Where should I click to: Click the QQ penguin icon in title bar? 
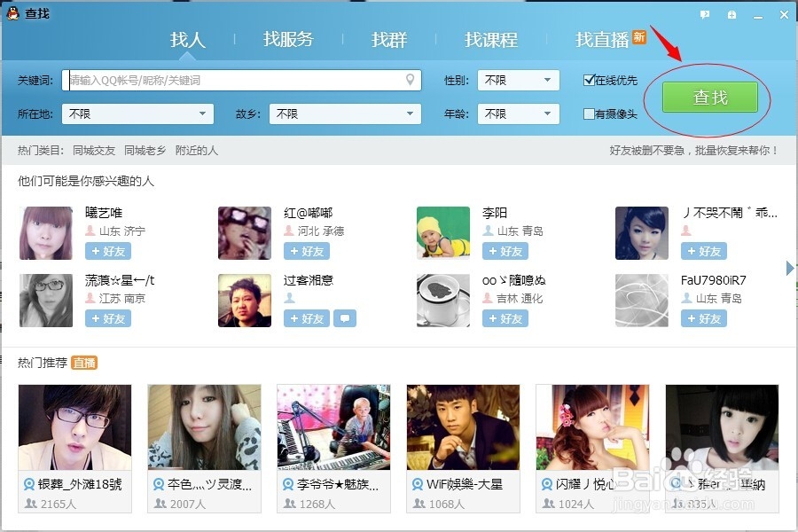tap(11, 12)
